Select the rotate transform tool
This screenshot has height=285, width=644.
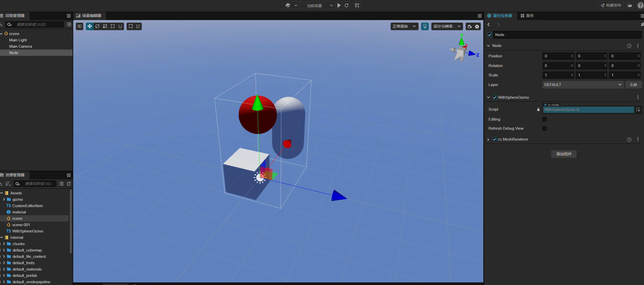click(97, 26)
